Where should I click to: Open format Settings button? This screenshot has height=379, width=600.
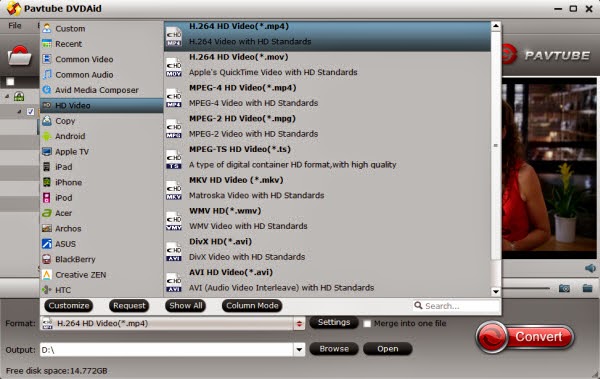point(334,322)
